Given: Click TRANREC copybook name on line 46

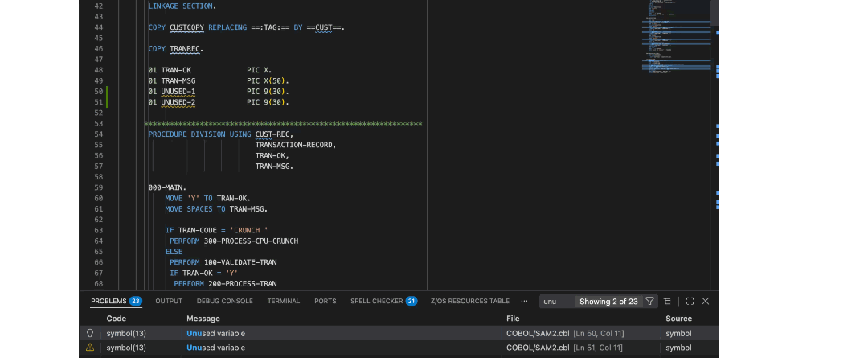Looking at the screenshot, I should [x=184, y=49].
